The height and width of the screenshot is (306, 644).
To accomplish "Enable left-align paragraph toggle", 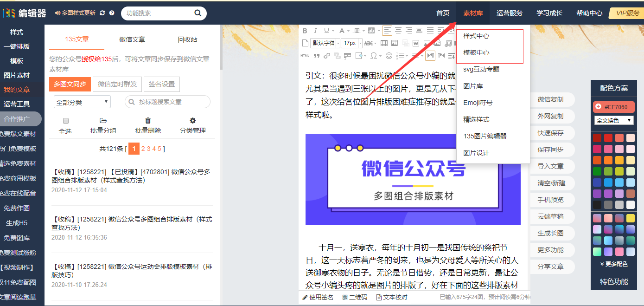I will pos(387,31).
